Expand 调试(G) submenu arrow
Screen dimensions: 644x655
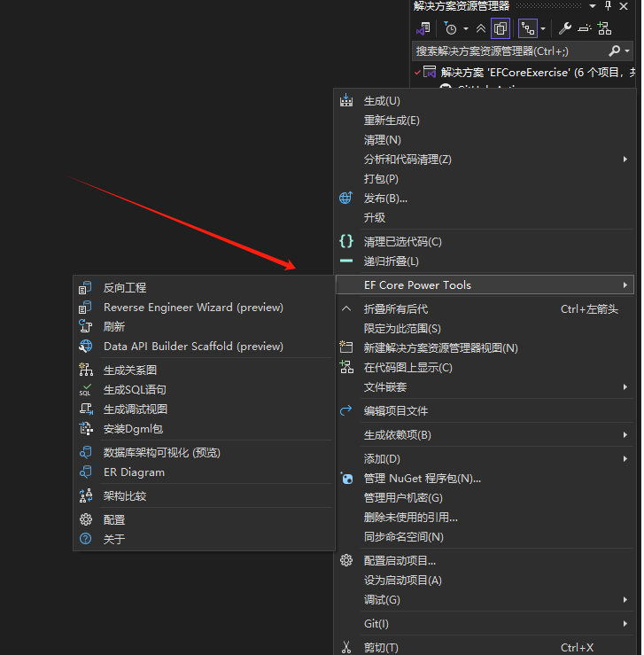click(625, 600)
